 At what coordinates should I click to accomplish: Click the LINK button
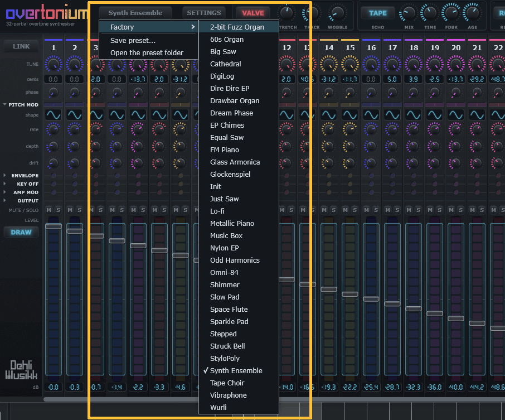pos(21,46)
